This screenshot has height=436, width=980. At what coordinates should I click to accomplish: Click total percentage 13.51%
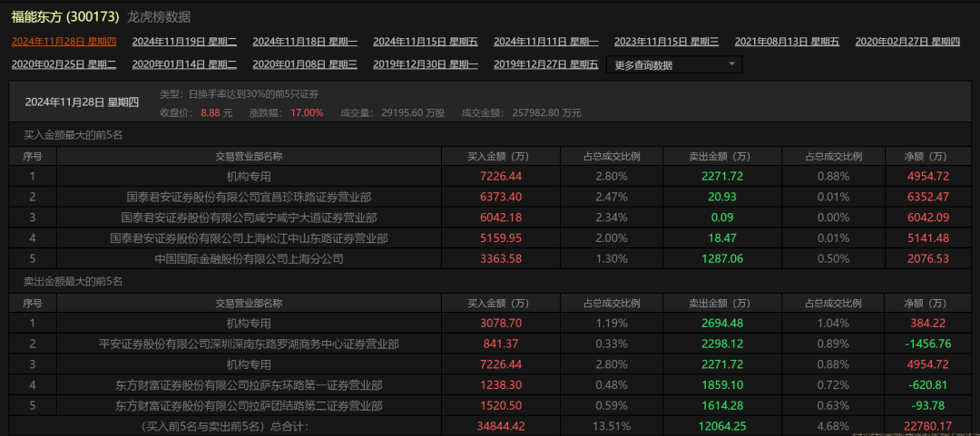click(x=612, y=427)
